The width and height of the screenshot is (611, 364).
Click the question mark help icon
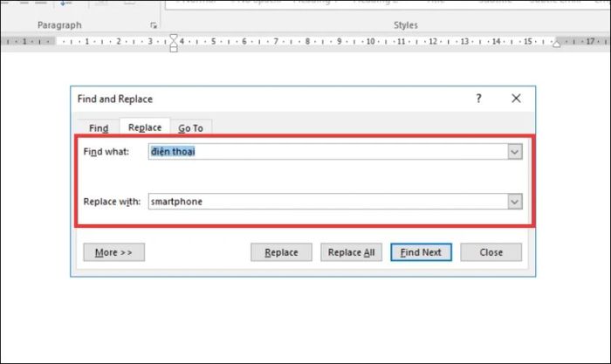(x=478, y=99)
